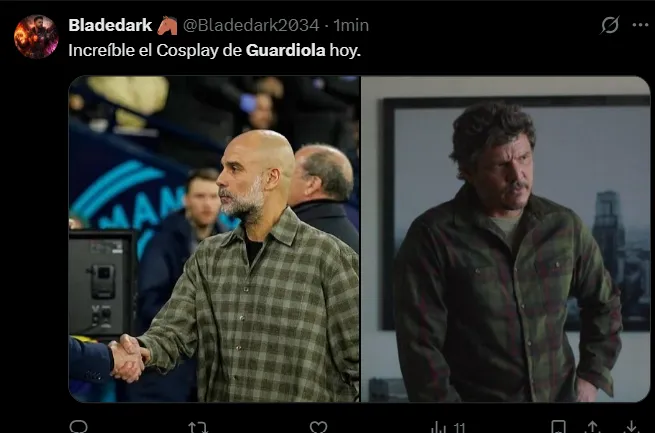Reply to the tweet with speech bubble icon

[78, 427]
